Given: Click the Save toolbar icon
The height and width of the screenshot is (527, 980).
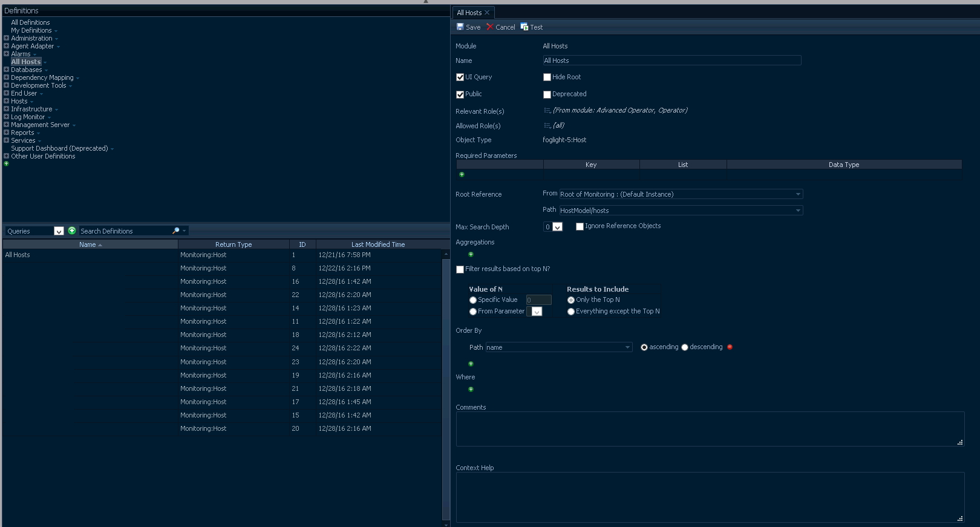Looking at the screenshot, I should (x=460, y=27).
